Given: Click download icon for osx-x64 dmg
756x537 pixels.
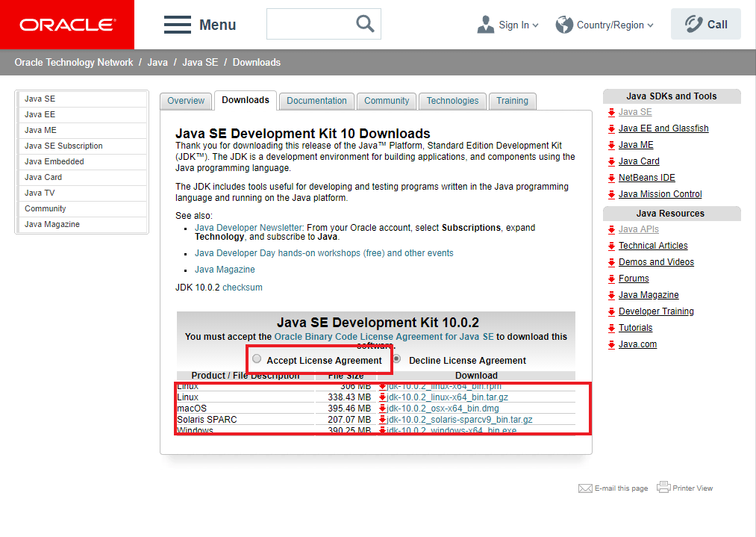Looking at the screenshot, I should coord(382,409).
